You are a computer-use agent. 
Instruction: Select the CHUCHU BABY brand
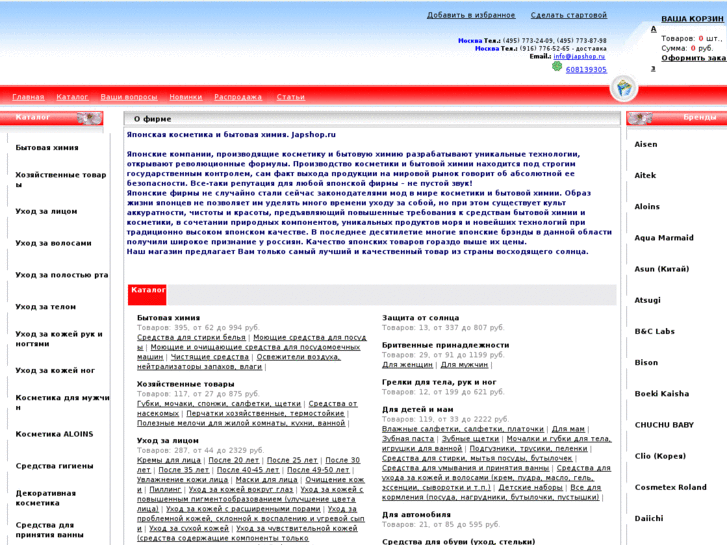click(664, 424)
